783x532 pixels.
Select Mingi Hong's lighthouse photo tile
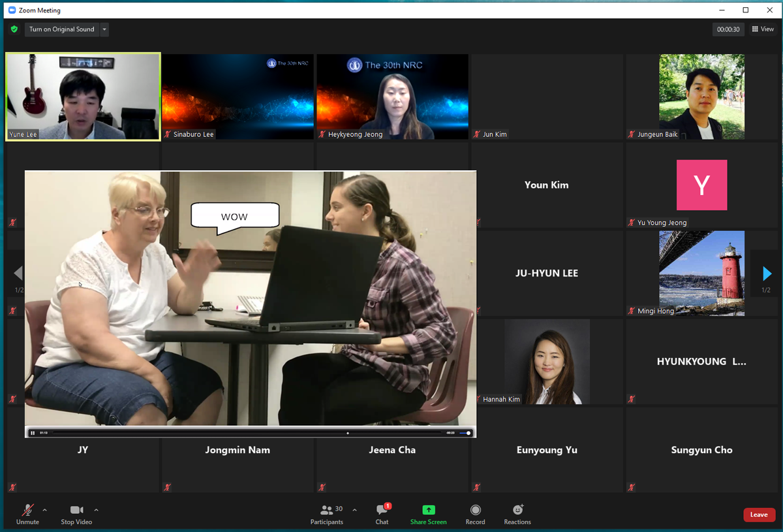tap(701, 273)
